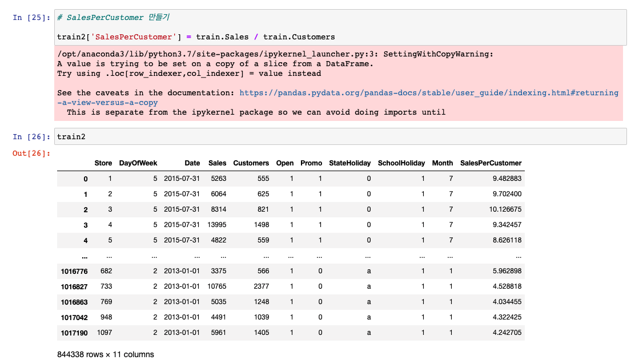Viewport: 635px width, 364px height.
Task: Click the Promo column header
Action: 311,163
